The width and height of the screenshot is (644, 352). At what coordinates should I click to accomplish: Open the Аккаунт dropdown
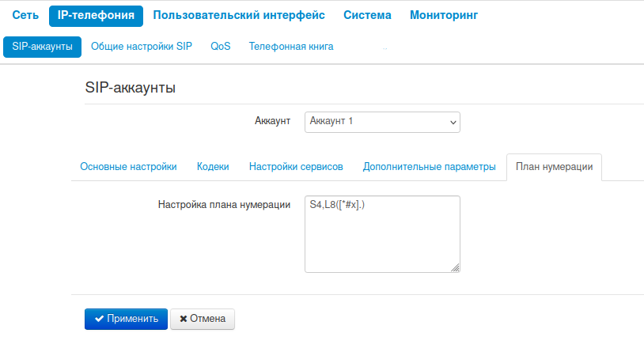tap(381, 122)
